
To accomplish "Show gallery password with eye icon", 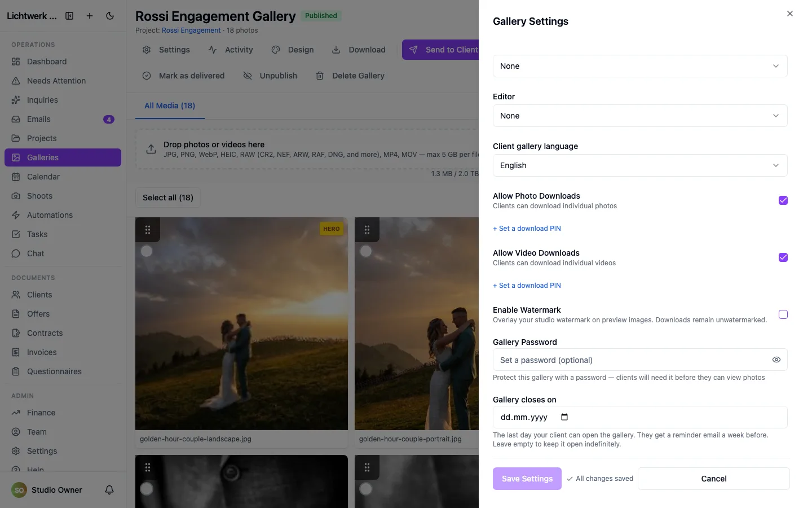I will pyautogui.click(x=776, y=360).
